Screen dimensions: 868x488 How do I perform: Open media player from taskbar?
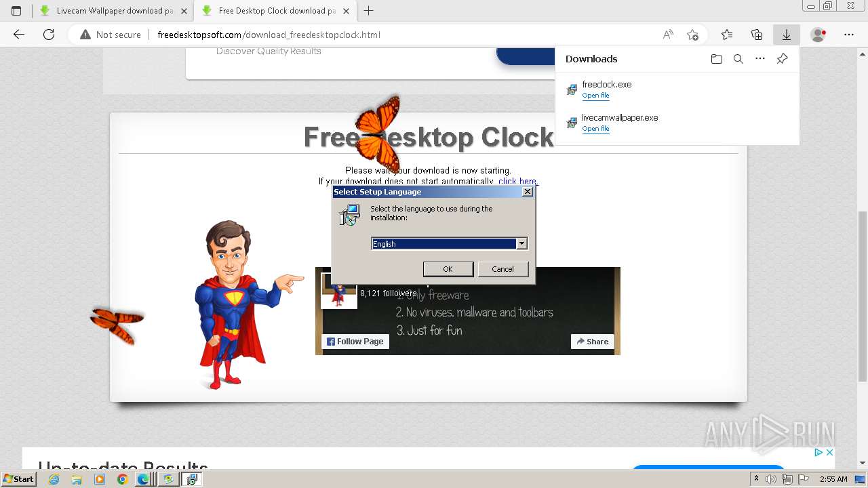click(100, 479)
